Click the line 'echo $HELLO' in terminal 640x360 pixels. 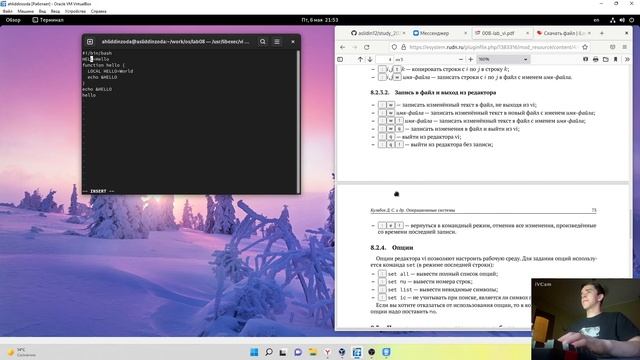pyautogui.click(x=97, y=89)
